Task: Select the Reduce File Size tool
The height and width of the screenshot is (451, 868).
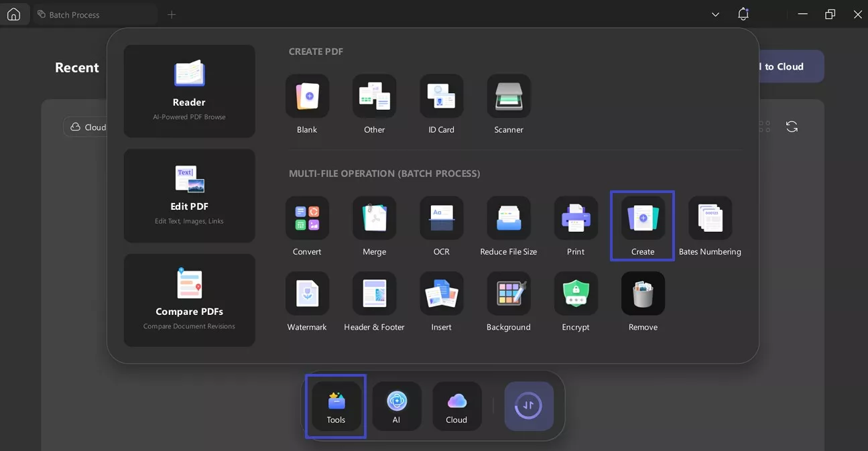Action: [508, 218]
